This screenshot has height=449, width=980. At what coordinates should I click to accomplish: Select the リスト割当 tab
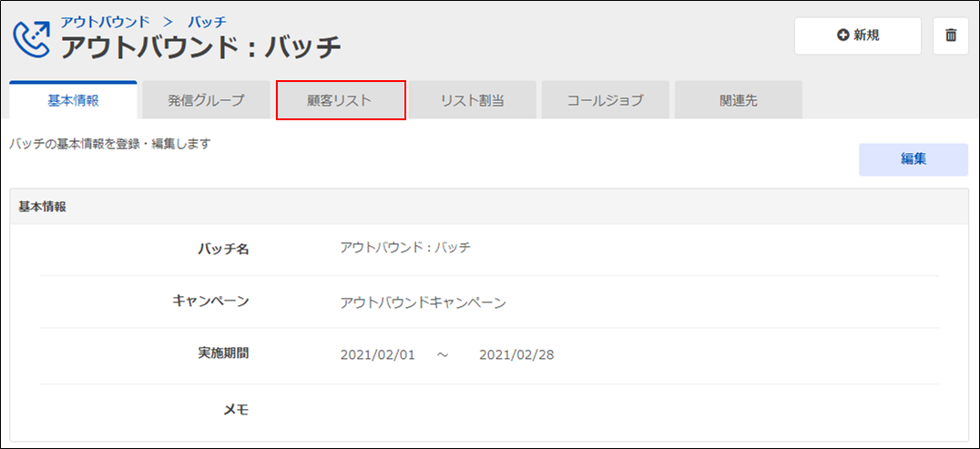tap(472, 100)
